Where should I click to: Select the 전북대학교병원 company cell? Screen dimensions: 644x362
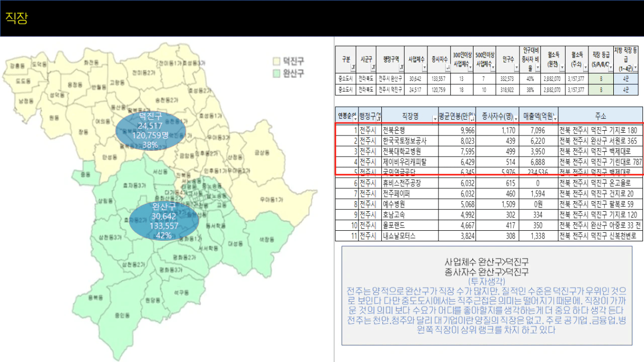point(409,151)
